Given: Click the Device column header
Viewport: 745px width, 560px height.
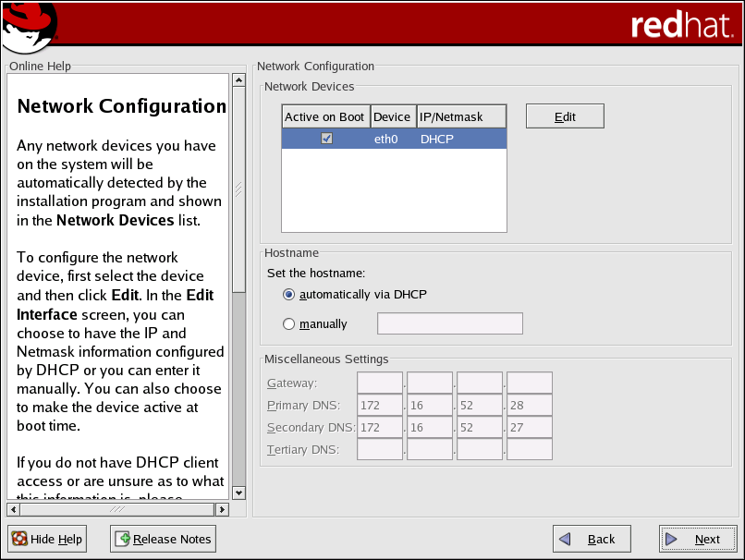Looking at the screenshot, I should tap(392, 116).
